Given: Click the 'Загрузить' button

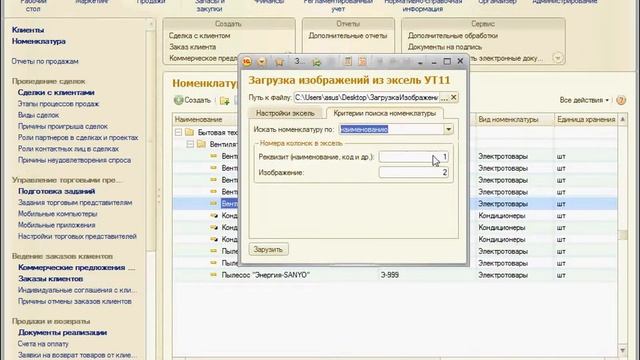Looking at the screenshot, I should point(269,249).
